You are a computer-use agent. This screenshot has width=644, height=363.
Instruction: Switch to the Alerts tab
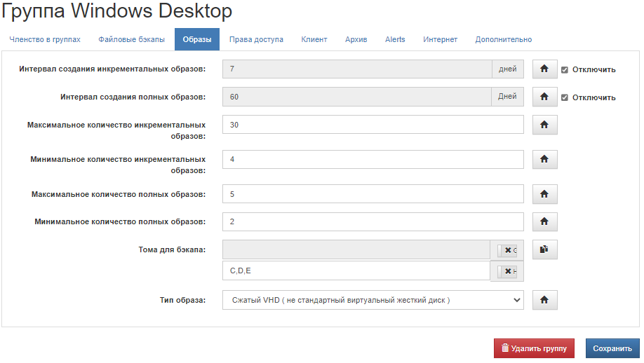pos(395,39)
